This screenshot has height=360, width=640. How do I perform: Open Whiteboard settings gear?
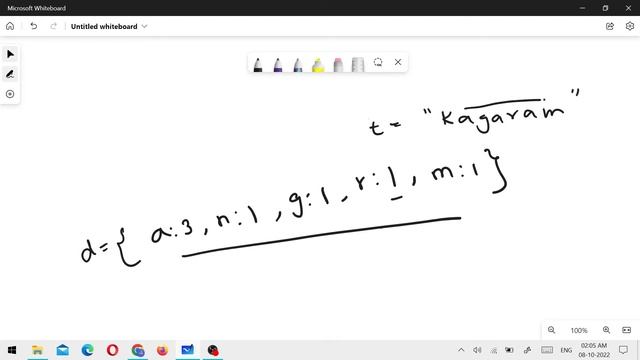click(x=630, y=27)
